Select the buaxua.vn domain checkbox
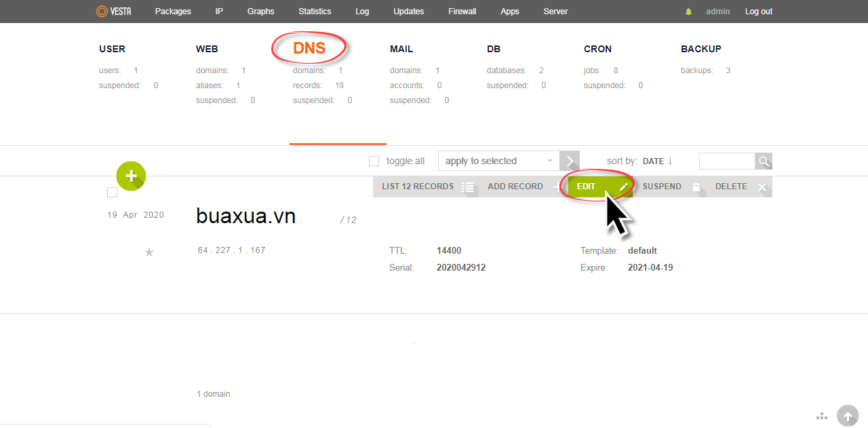This screenshot has height=428, width=868. pyautogui.click(x=112, y=193)
